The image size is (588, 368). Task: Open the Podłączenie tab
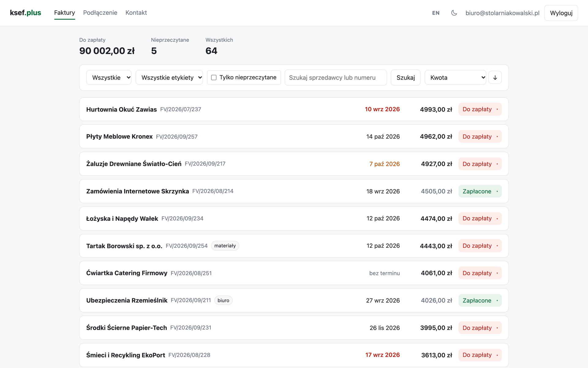100,13
